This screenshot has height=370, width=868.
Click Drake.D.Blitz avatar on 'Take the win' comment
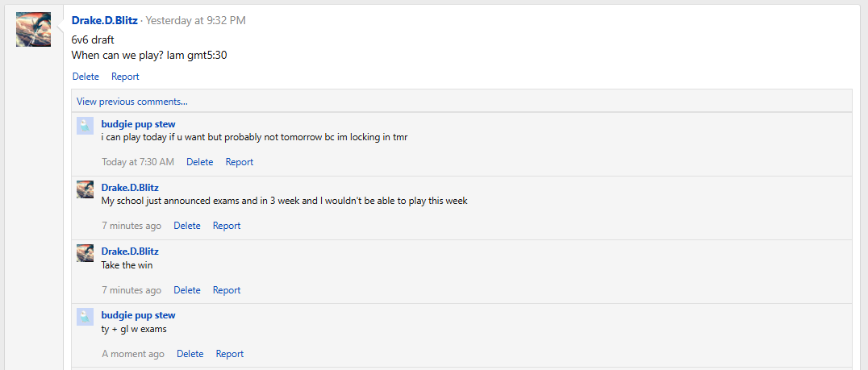[85, 252]
